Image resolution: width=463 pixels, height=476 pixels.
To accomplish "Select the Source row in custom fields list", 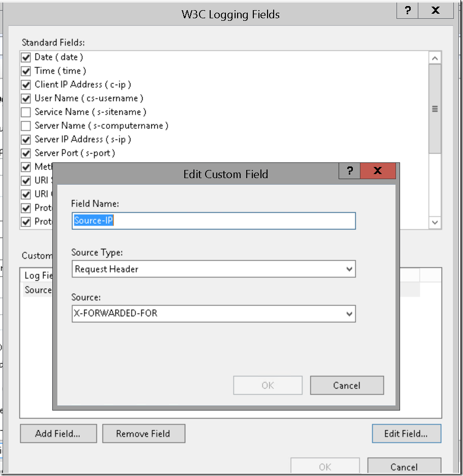I will tap(38, 290).
